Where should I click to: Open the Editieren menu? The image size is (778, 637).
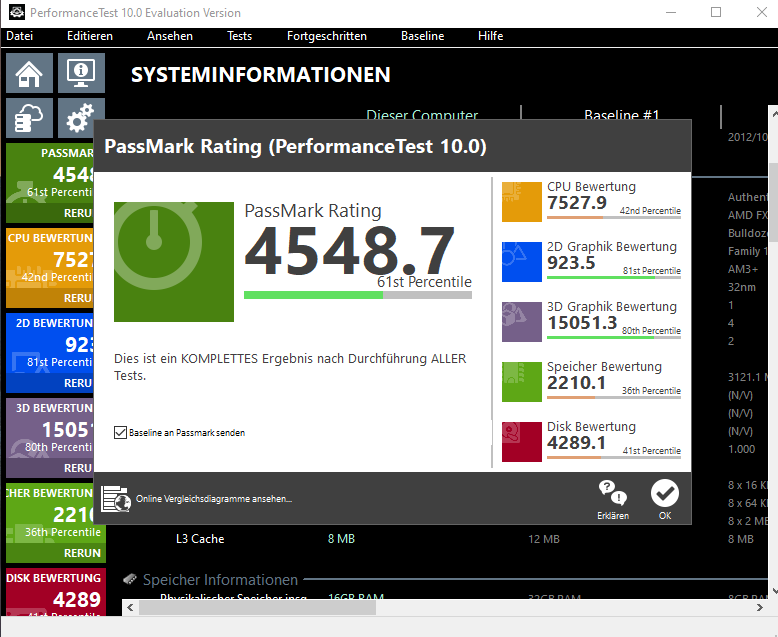(x=90, y=36)
